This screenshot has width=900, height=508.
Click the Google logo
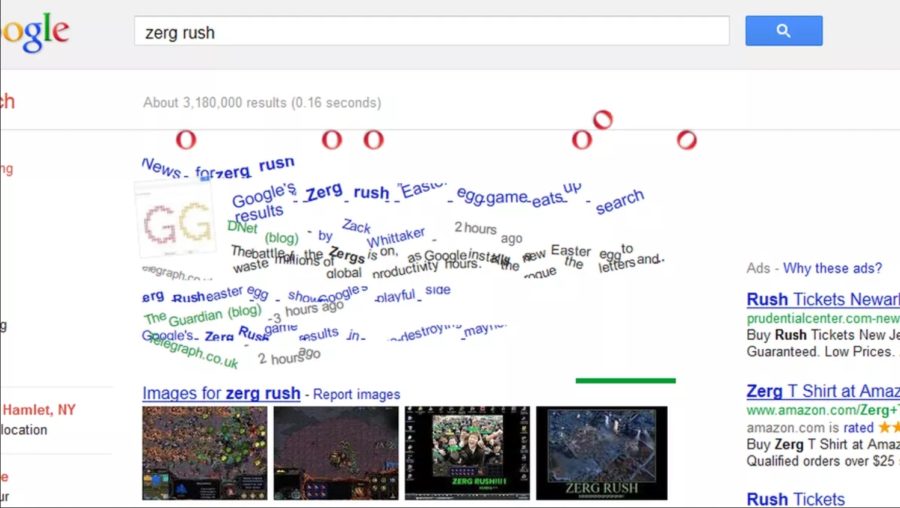tap(35, 32)
